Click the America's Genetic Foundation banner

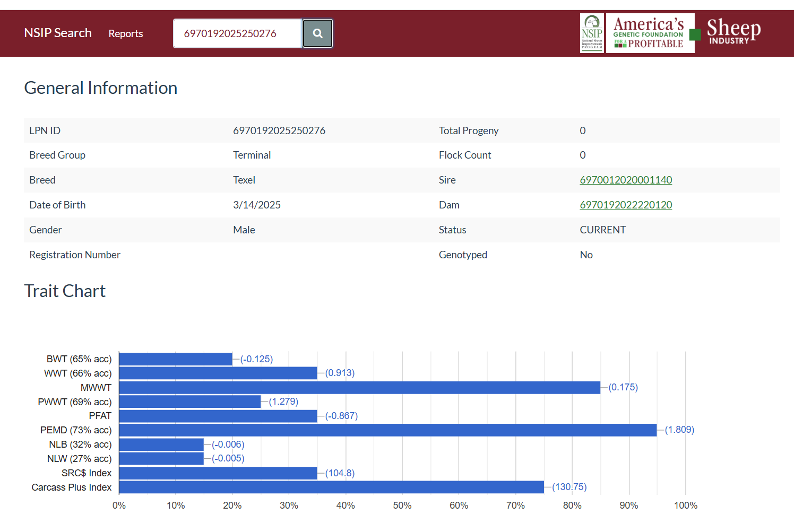click(650, 33)
